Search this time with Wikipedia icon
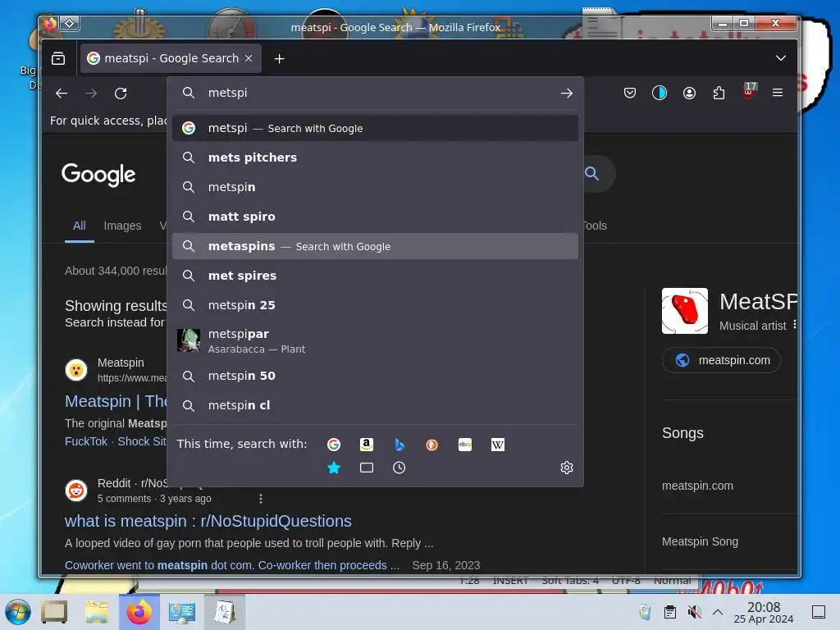 point(498,444)
